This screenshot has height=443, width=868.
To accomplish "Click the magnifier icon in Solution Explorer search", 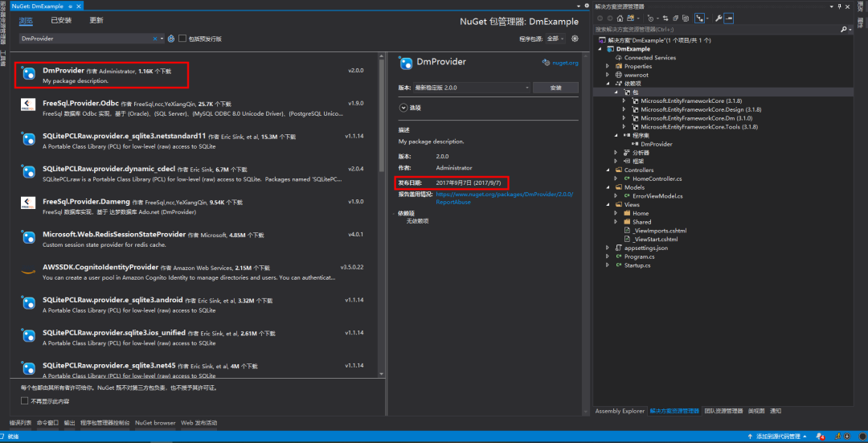I will [x=843, y=29].
